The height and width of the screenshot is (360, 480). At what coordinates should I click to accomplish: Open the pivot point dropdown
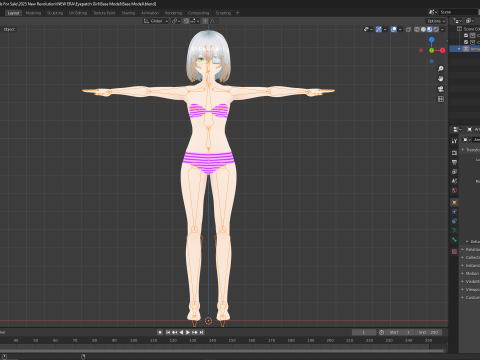tap(176, 21)
